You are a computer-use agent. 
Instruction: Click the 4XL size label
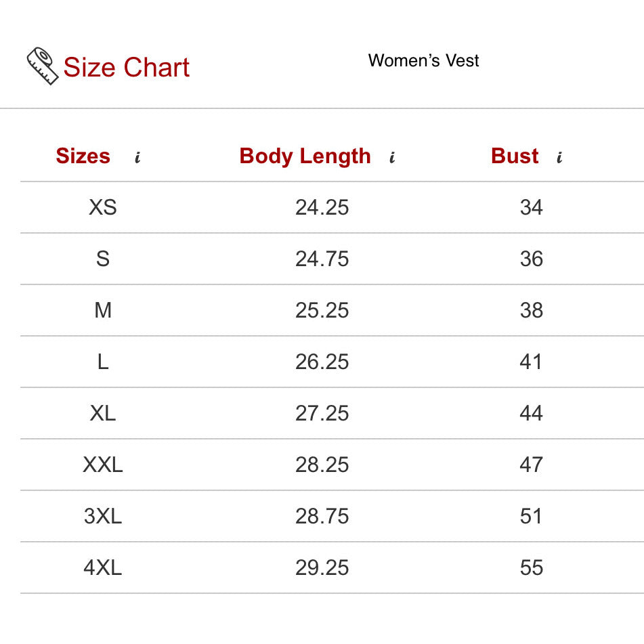point(103,567)
